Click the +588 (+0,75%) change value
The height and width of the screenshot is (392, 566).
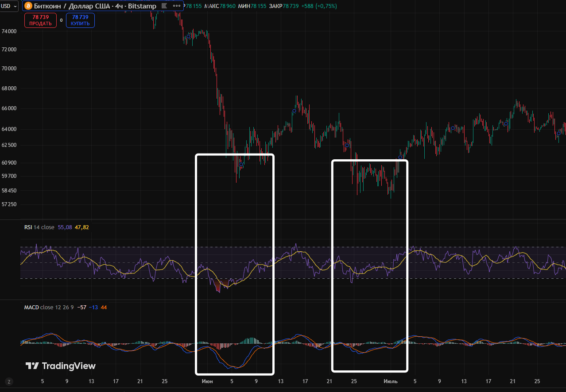pyautogui.click(x=319, y=6)
